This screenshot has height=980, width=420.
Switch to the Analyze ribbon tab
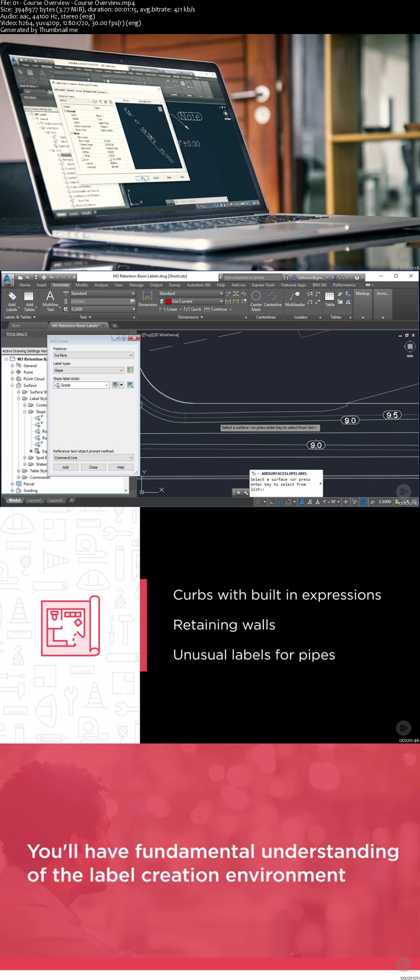click(101, 285)
